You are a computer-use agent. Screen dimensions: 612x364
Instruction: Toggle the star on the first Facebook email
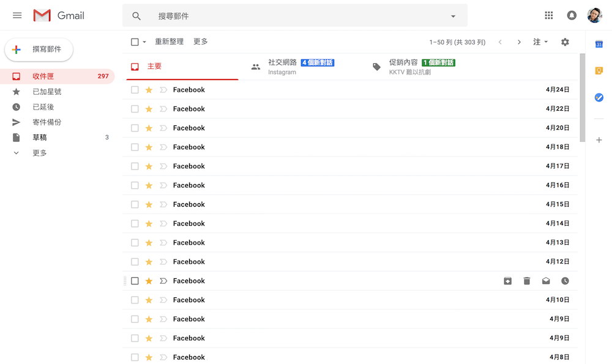[149, 89]
